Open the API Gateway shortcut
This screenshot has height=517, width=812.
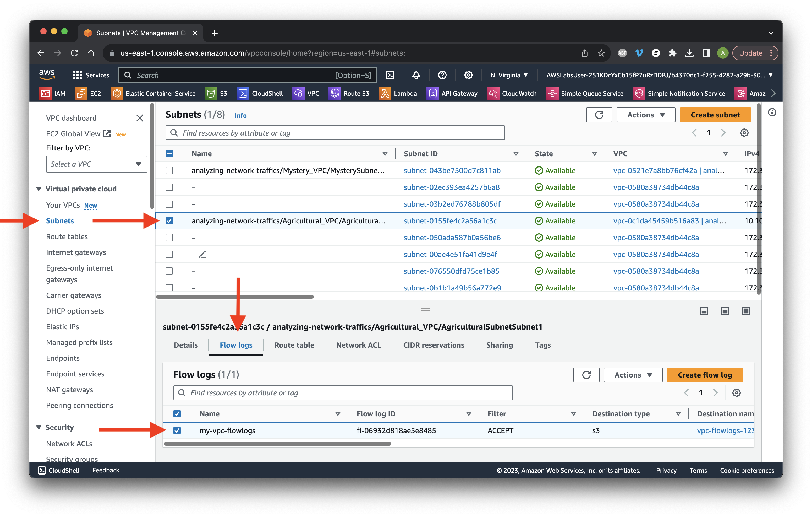pos(452,94)
